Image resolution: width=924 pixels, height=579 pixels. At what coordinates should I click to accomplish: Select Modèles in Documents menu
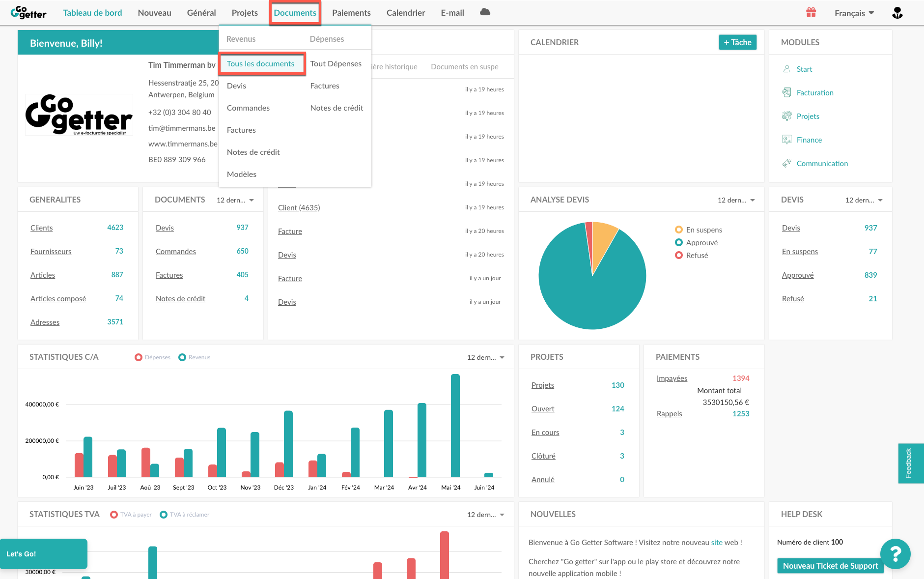point(242,174)
